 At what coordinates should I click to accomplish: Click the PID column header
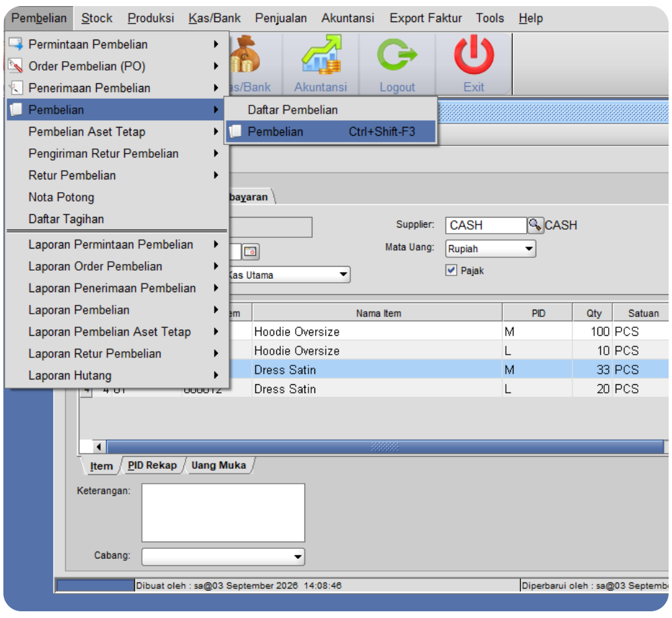pos(538,313)
